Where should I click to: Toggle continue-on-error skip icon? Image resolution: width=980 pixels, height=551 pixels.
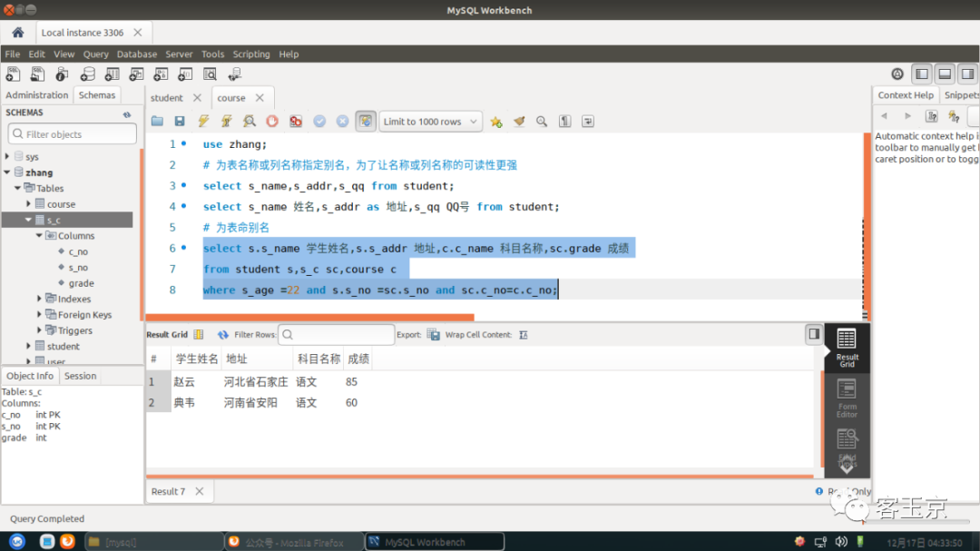click(x=296, y=122)
